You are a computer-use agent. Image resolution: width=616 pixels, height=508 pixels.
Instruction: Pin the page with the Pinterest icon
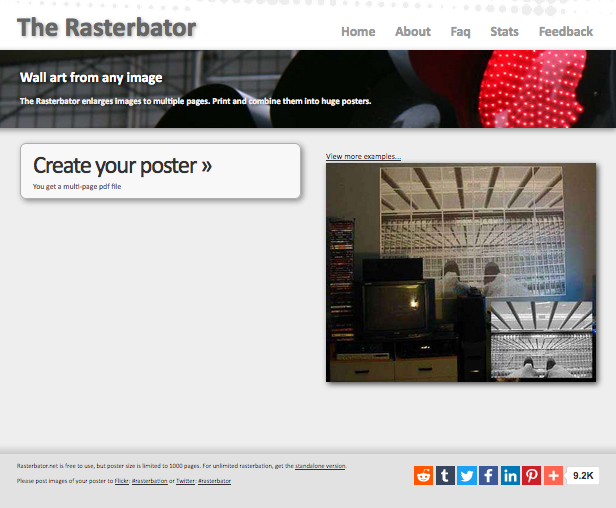[x=532, y=475]
